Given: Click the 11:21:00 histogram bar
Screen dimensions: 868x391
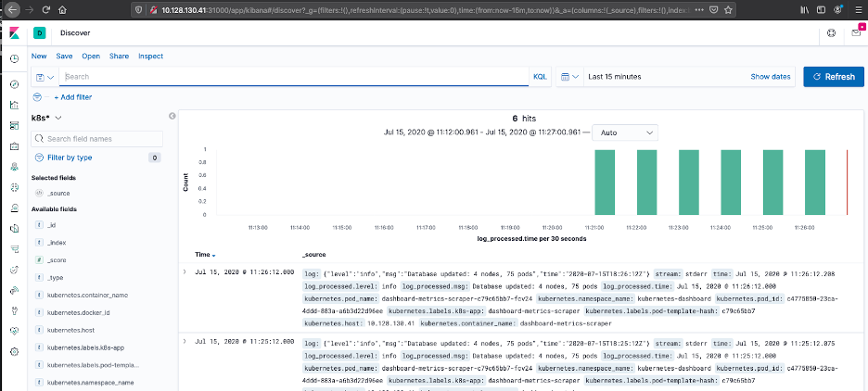Looking at the screenshot, I should tap(605, 182).
